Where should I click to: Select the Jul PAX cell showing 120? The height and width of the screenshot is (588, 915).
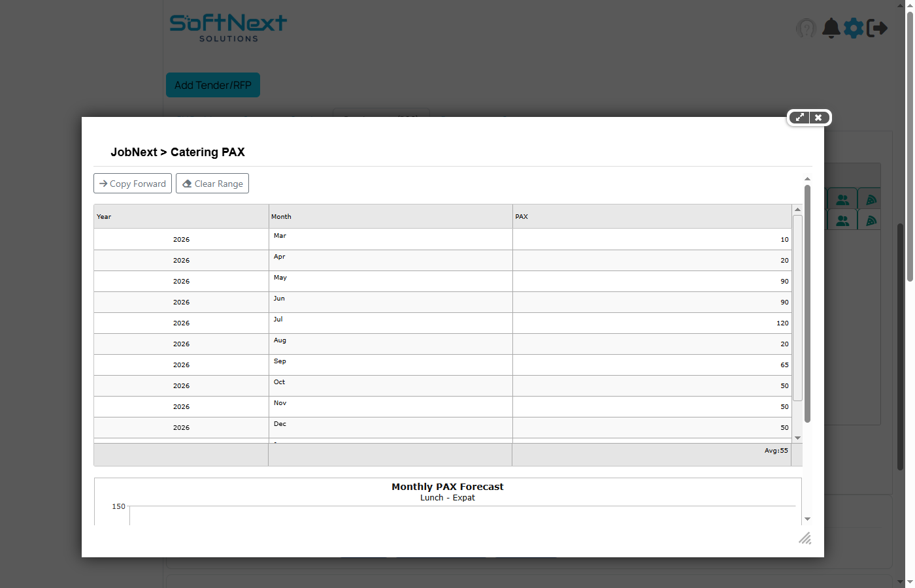click(x=652, y=323)
